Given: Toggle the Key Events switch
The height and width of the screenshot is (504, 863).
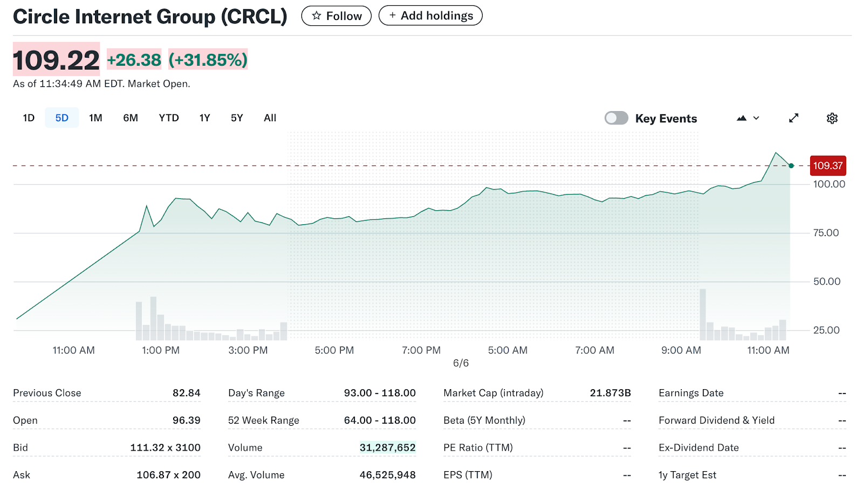Looking at the screenshot, I should click(x=617, y=118).
